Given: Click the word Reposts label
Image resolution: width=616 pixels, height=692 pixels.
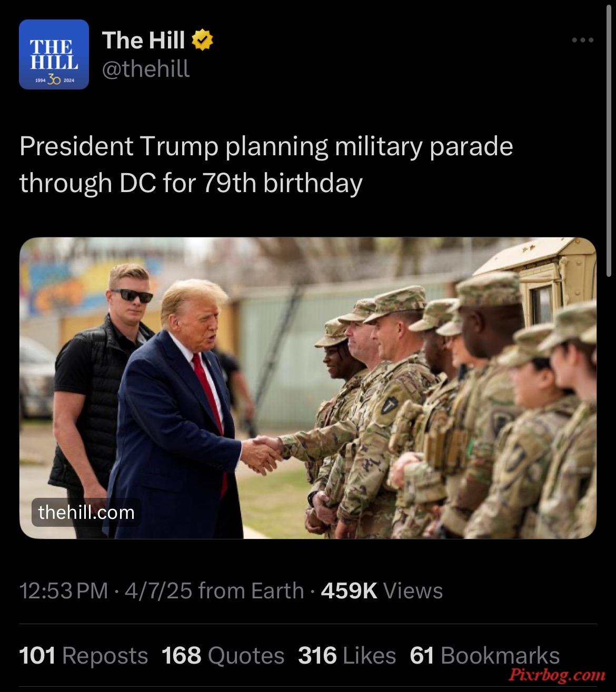Looking at the screenshot, I should click(105, 656).
